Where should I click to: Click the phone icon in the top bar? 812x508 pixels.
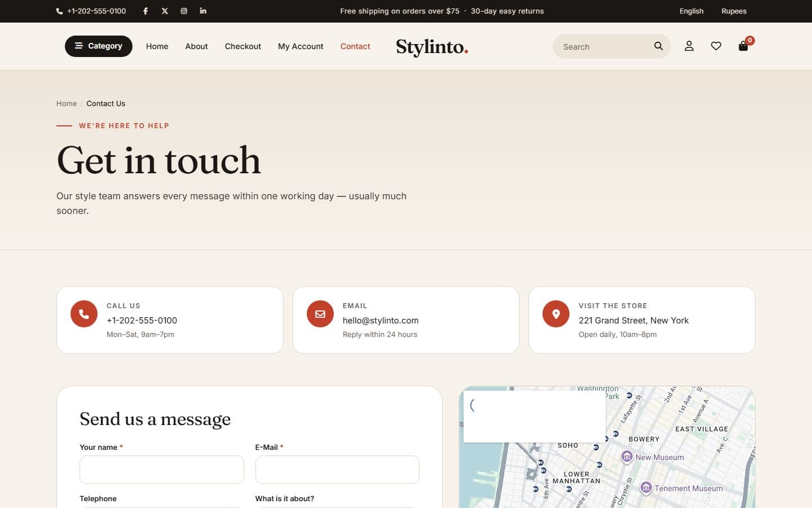(x=59, y=11)
